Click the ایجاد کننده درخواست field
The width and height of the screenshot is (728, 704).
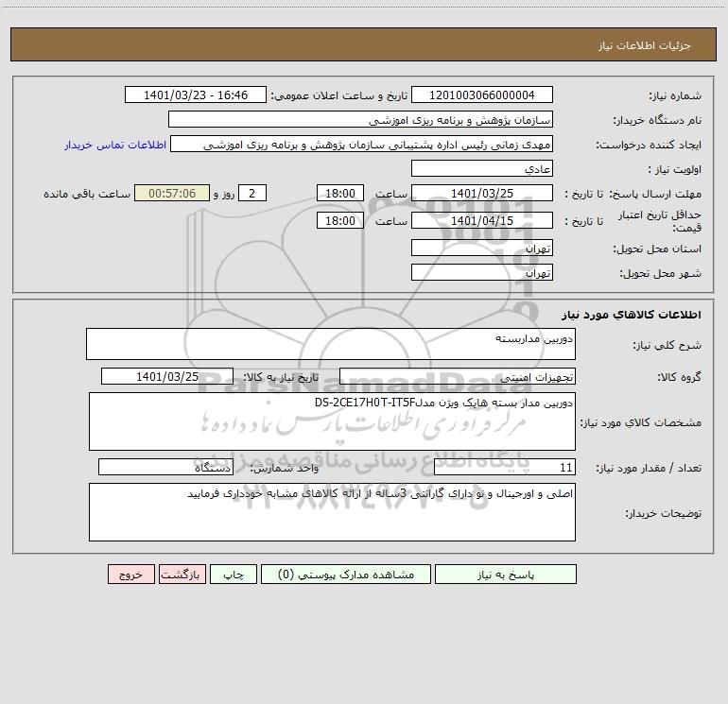pos(361,144)
